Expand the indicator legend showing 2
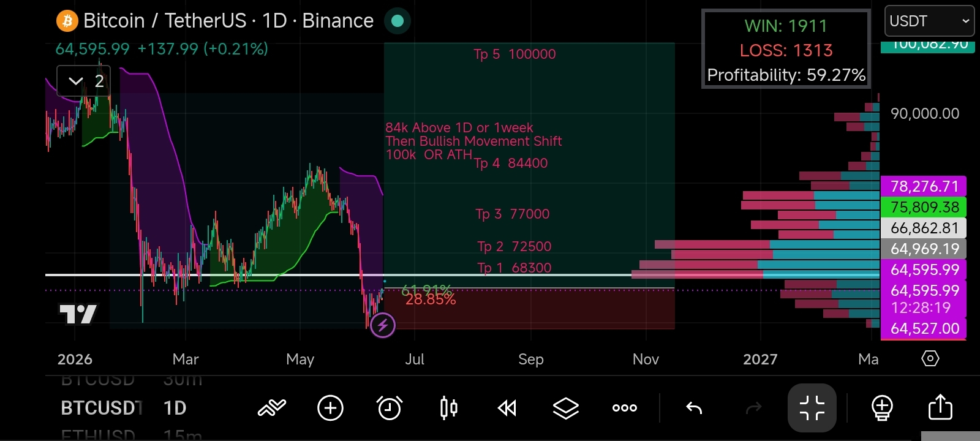Image resolution: width=980 pixels, height=441 pixels. (84, 81)
